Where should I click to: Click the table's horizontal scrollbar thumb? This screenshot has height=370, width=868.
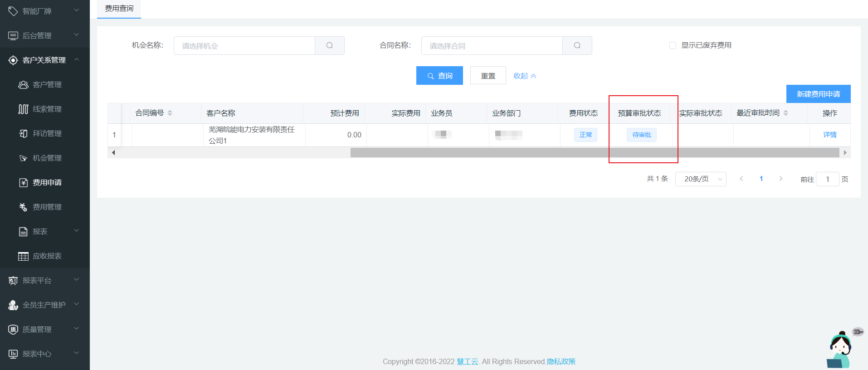pyautogui.click(x=594, y=153)
